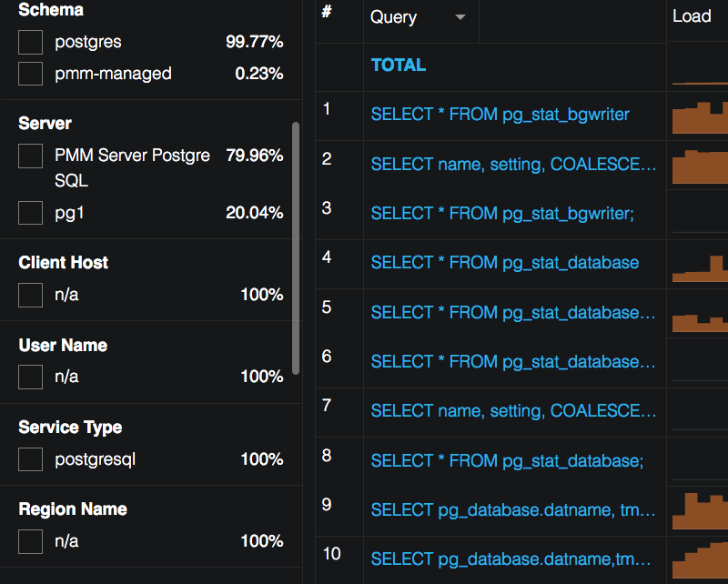Viewport: 728px width, 584px height.
Task: Open query 9 SELECT pg_database.datname
Action: click(x=513, y=510)
